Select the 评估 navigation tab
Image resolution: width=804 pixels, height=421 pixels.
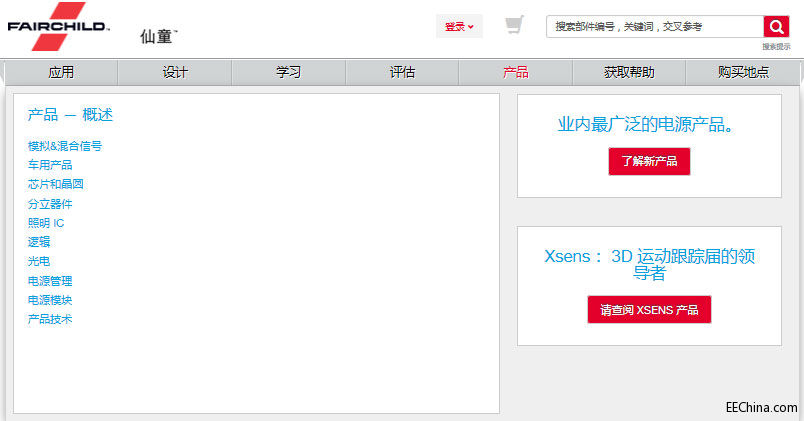pos(402,73)
